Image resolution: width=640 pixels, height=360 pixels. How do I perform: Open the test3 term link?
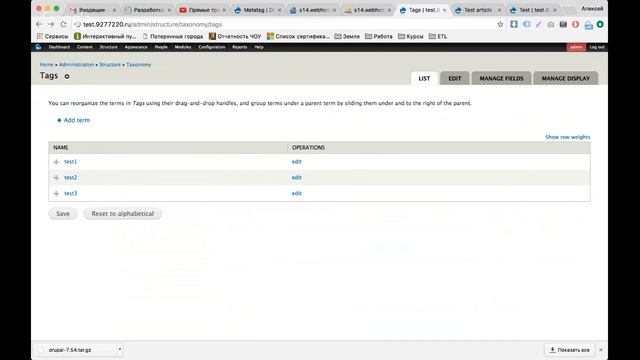tap(71, 193)
